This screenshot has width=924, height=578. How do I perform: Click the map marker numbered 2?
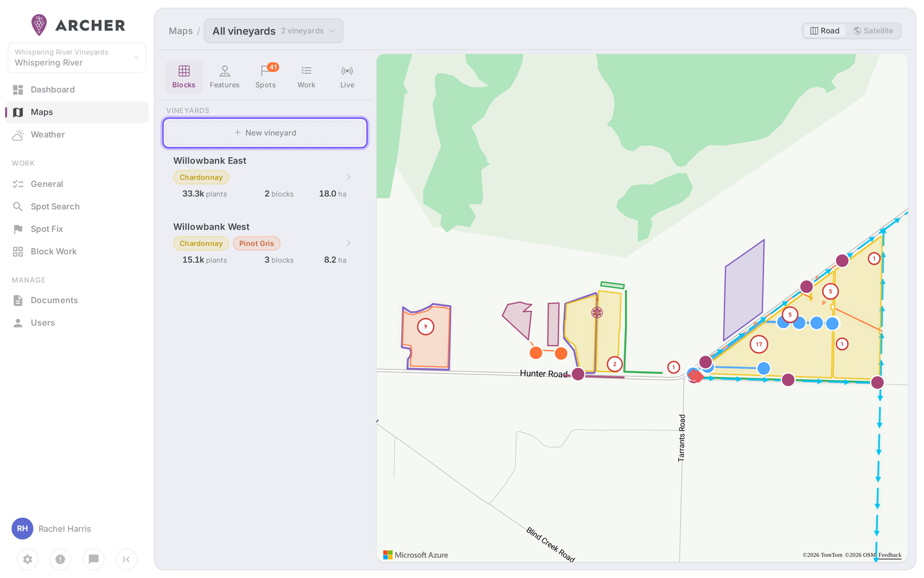click(615, 364)
